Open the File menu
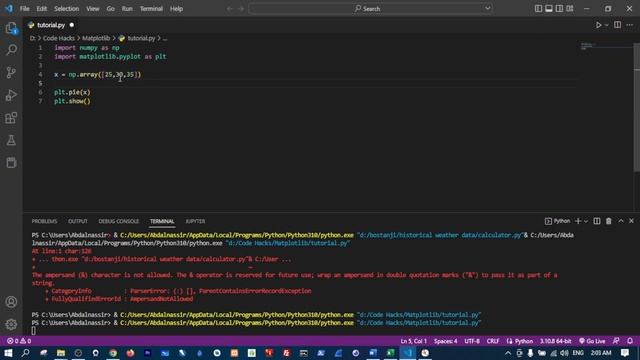 point(24,9)
